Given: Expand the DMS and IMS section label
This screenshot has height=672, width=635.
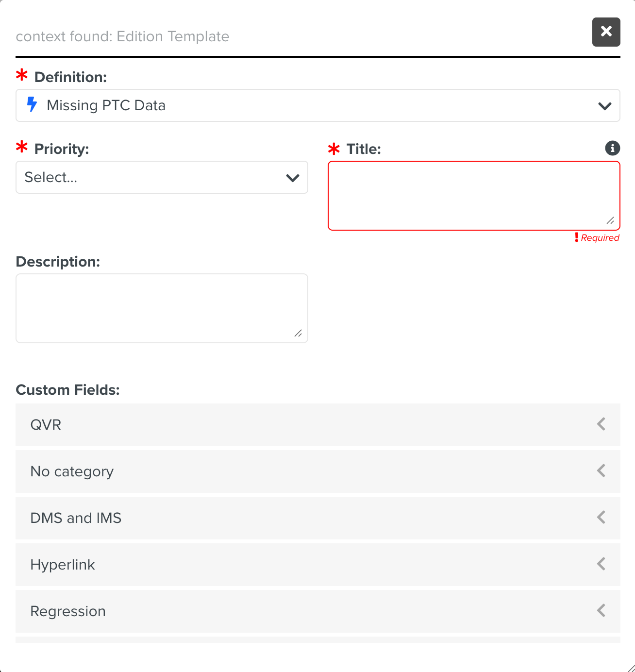Looking at the screenshot, I should coord(76,518).
